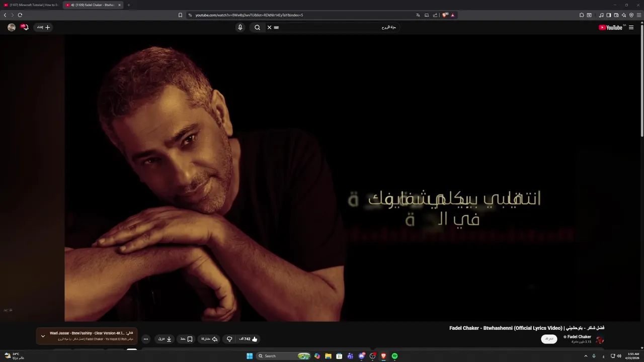Close the Fadel Chaker tab

120,5
